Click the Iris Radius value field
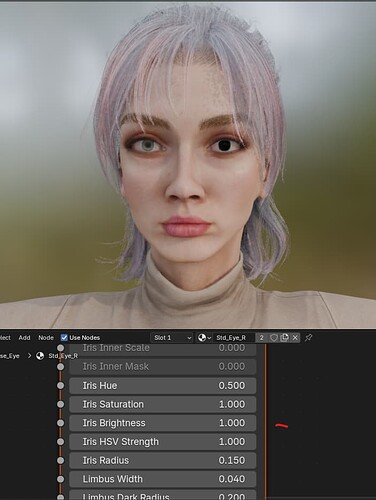The image size is (376, 500). pos(163,460)
